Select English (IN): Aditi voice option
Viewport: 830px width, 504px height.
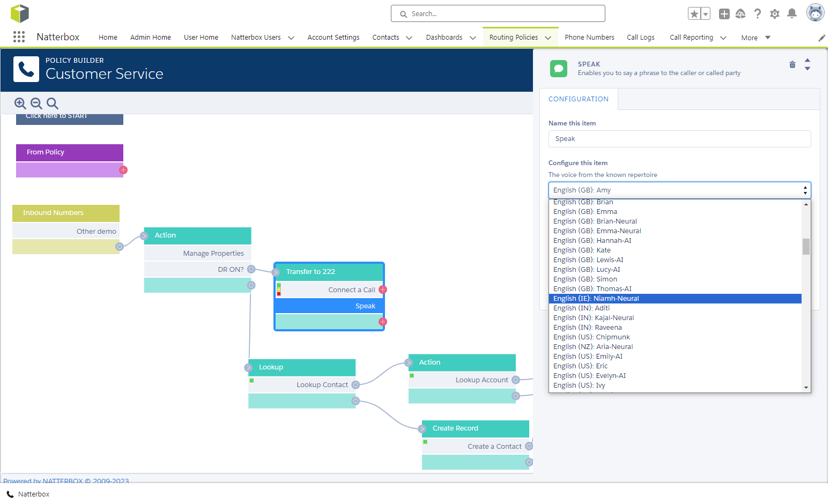point(675,308)
